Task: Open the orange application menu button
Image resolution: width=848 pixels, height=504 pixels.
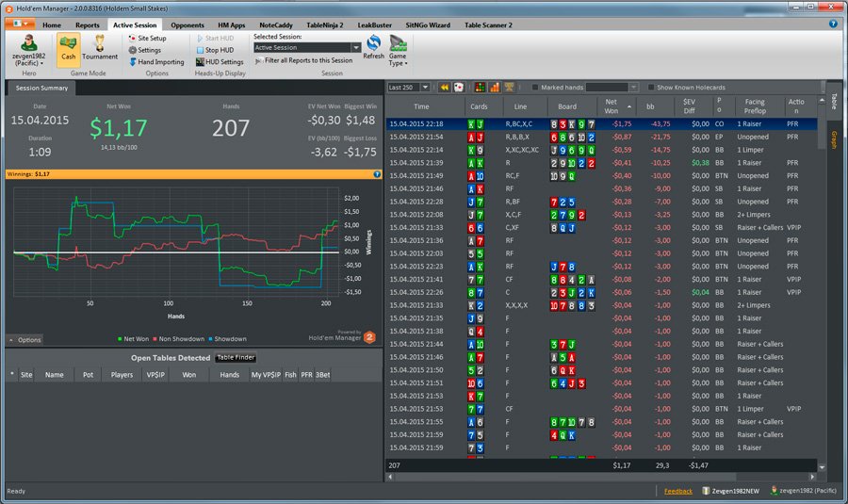Action: pyautogui.click(x=21, y=24)
